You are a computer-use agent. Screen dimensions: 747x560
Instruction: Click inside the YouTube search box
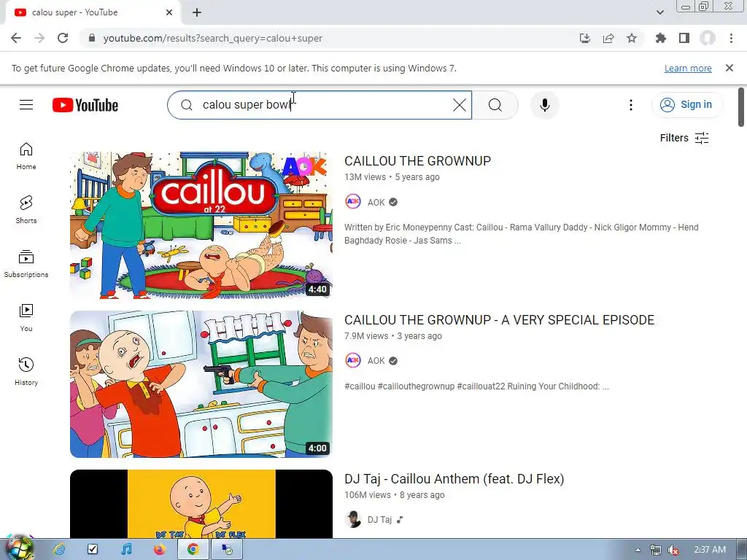point(320,105)
